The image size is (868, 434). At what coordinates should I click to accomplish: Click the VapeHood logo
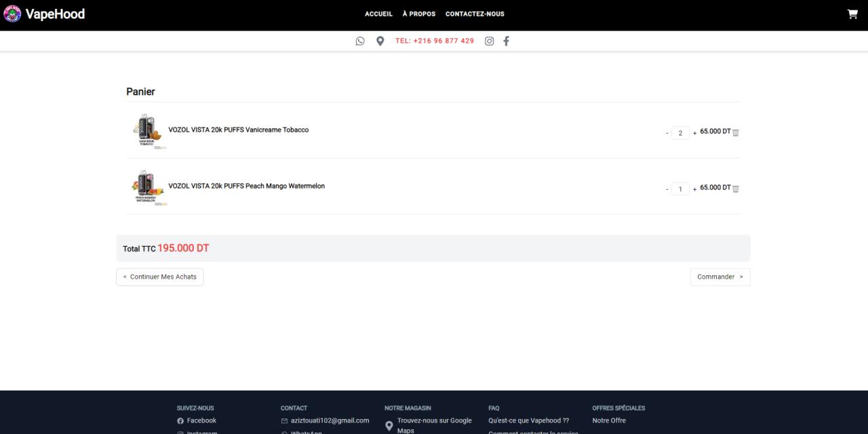(45, 14)
